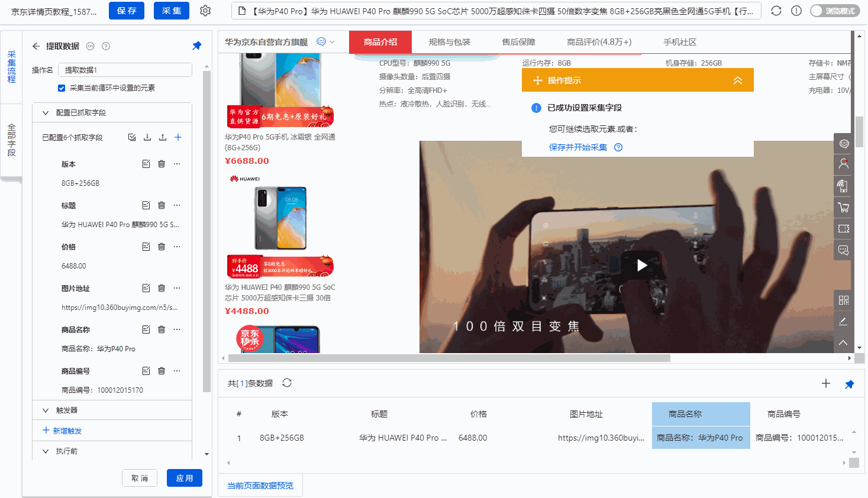Click the settings gear icon in top toolbar
The width and height of the screenshot is (868, 498).
(x=205, y=11)
